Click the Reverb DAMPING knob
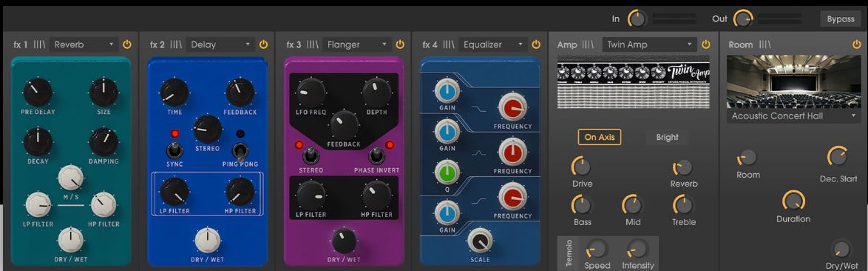 (104, 142)
